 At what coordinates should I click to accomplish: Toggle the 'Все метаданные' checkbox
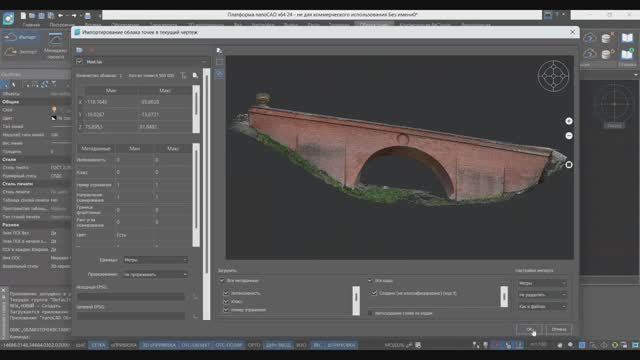coord(222,280)
